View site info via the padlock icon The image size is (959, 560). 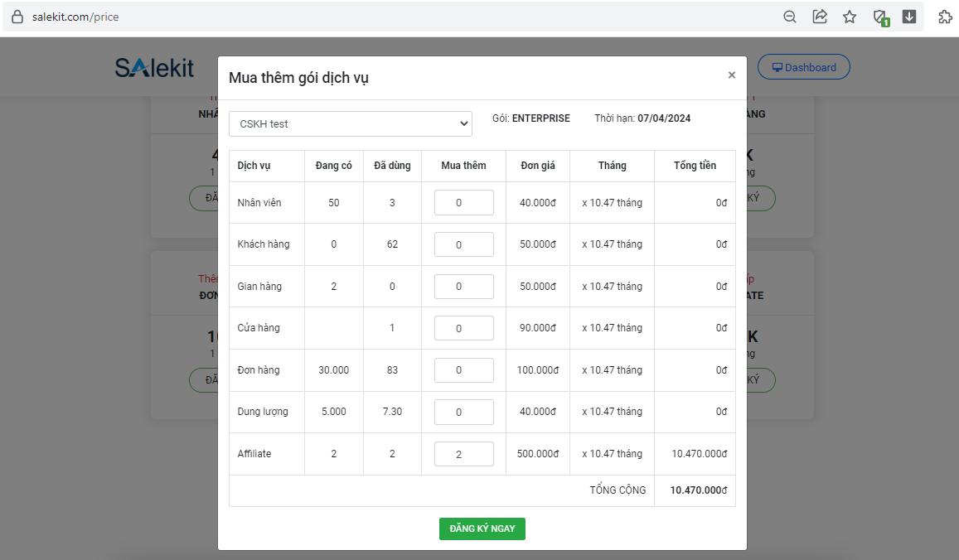pos(17,17)
